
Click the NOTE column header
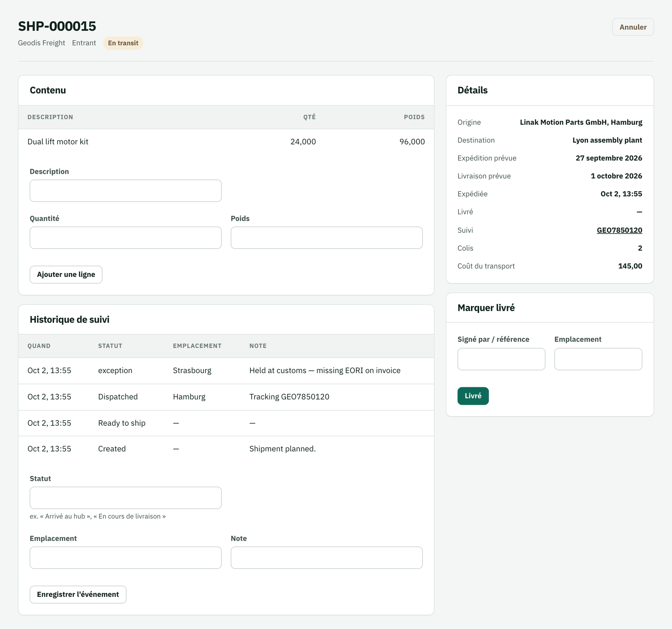[x=258, y=346]
